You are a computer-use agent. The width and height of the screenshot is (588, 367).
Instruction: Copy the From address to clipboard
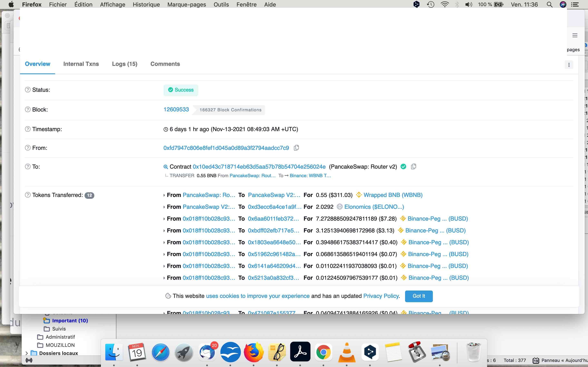click(296, 148)
